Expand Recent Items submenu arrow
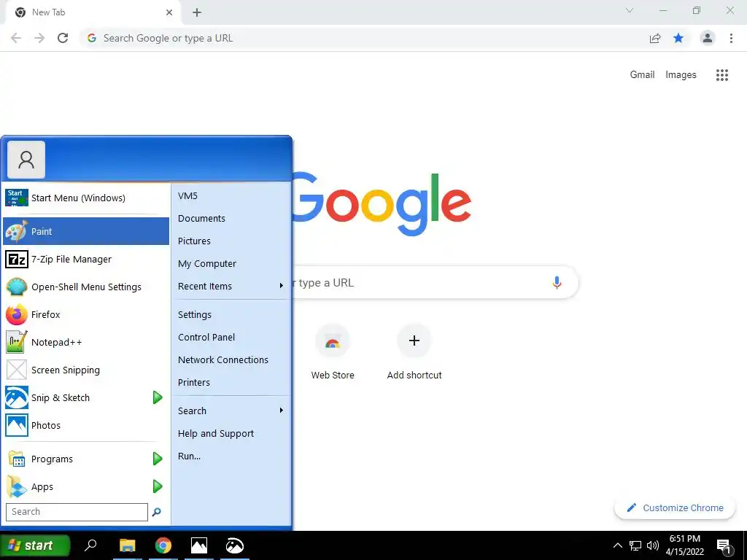This screenshot has height=560, width=747. tap(281, 286)
